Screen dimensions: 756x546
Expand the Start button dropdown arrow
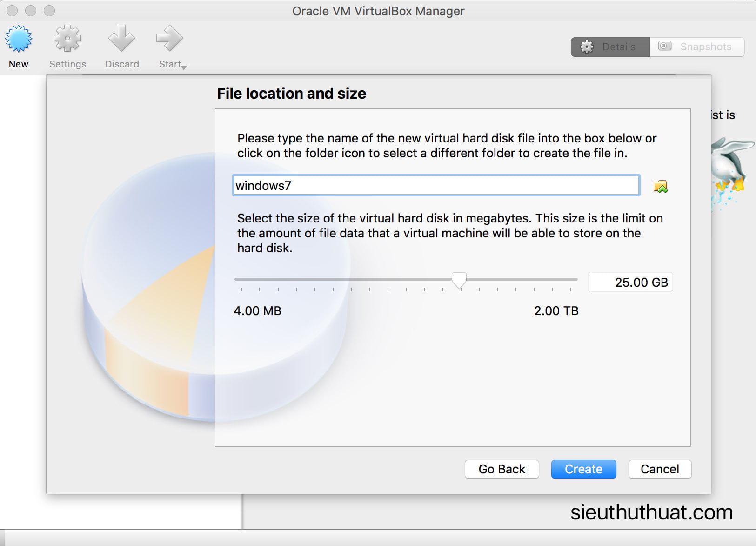(184, 67)
